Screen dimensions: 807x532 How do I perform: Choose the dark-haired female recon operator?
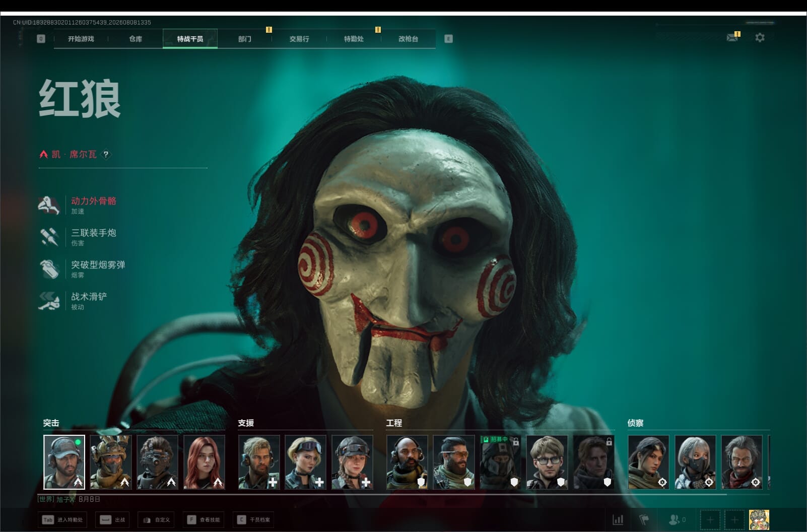pos(648,462)
